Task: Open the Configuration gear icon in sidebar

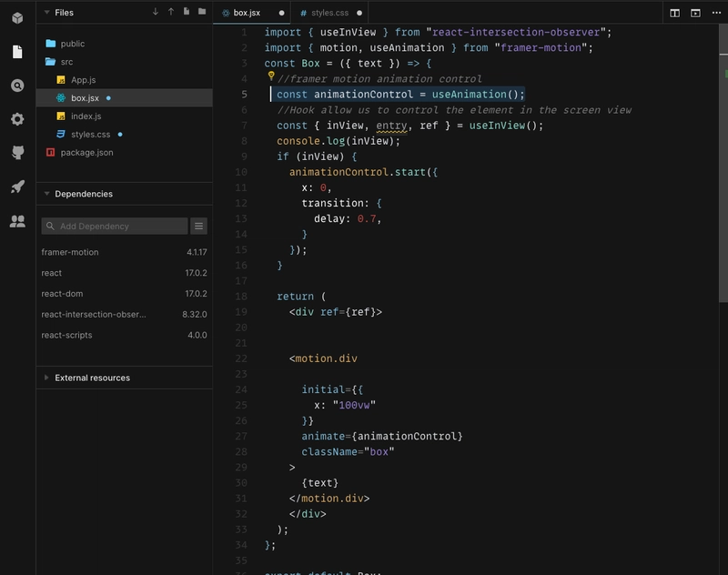Action: 17,119
